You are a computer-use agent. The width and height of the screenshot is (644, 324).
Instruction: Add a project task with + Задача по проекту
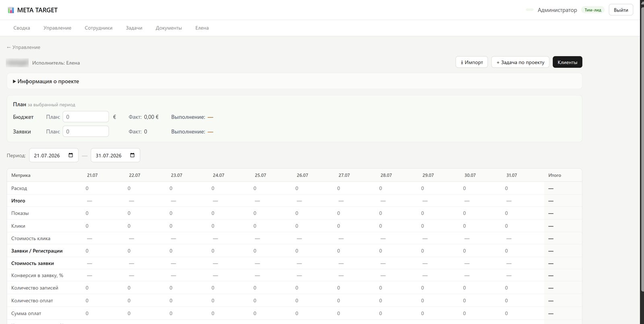[520, 62]
